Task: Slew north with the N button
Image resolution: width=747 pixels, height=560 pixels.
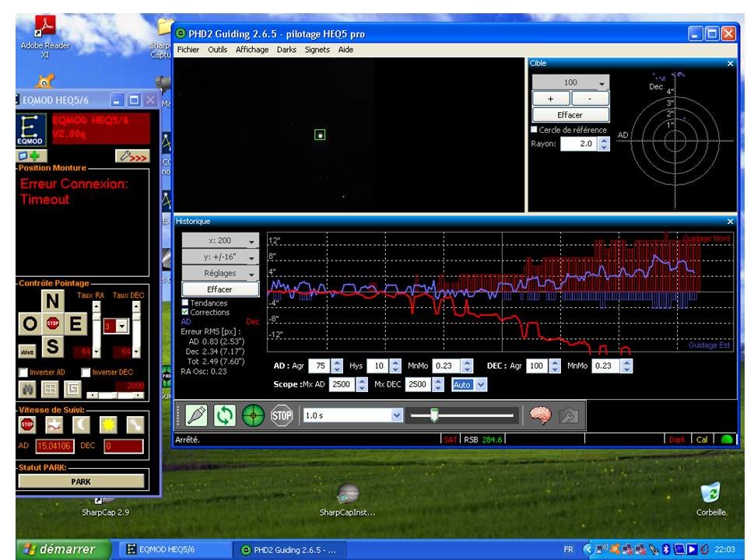Action: tap(52, 300)
